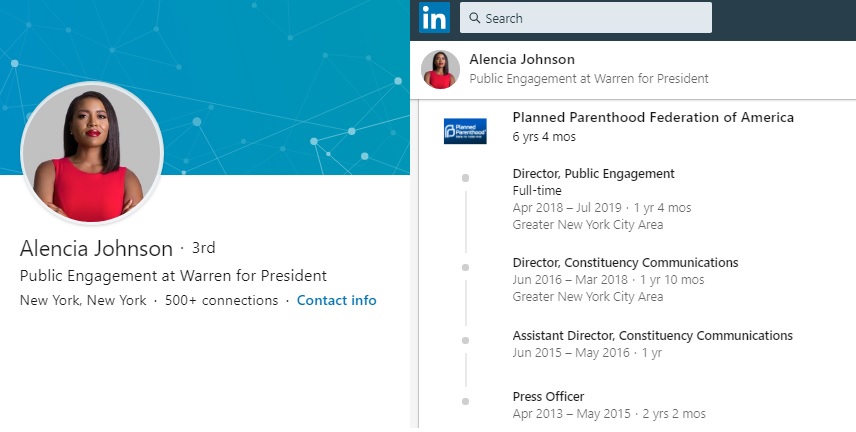Click the small avatar in sticky header
Viewport: 856px width, 432px height.
coord(440,69)
